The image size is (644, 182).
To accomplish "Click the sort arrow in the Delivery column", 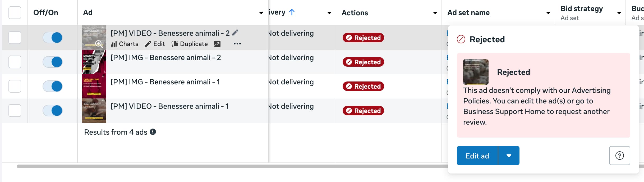I will (x=292, y=12).
